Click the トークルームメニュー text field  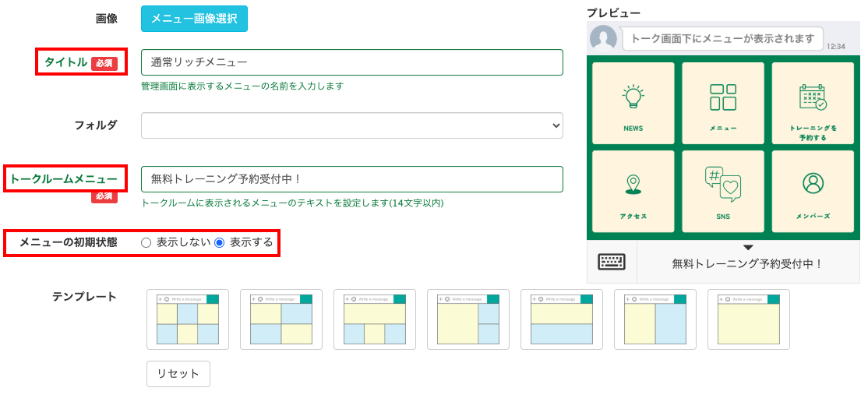click(351, 179)
